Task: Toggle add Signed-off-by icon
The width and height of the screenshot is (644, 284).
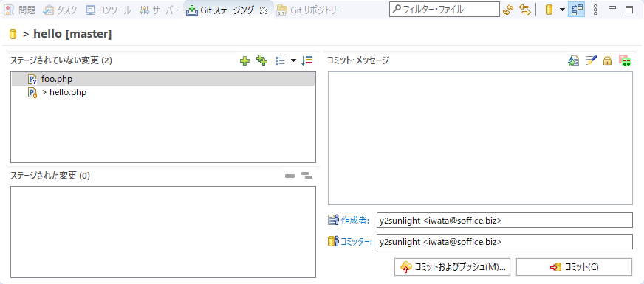Action: click(x=591, y=60)
